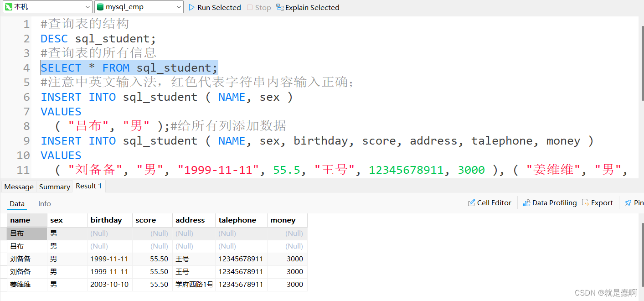Click the Run Selected button
The width and height of the screenshot is (644, 301).
click(x=214, y=7)
